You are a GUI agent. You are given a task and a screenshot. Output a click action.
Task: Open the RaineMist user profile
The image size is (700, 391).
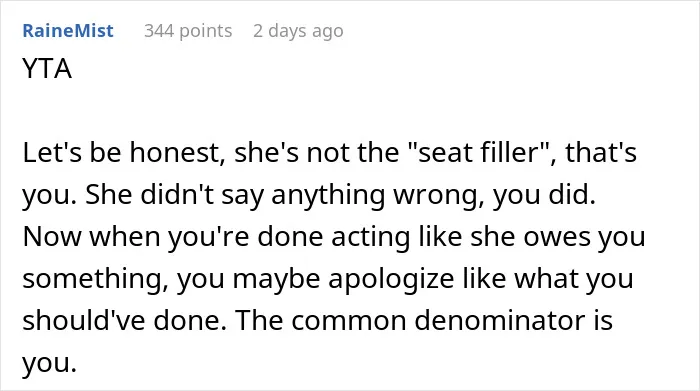[68, 31]
